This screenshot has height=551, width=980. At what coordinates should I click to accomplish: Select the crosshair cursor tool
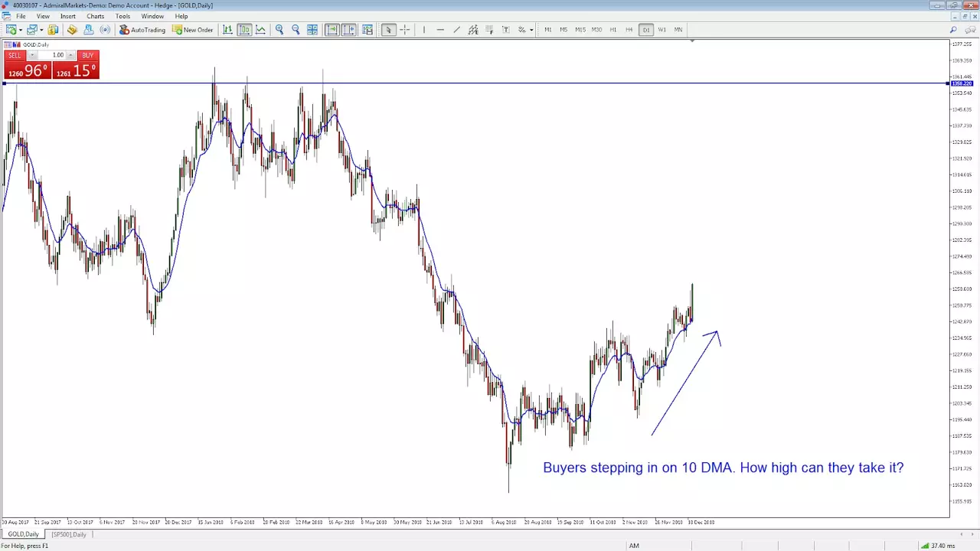point(404,30)
